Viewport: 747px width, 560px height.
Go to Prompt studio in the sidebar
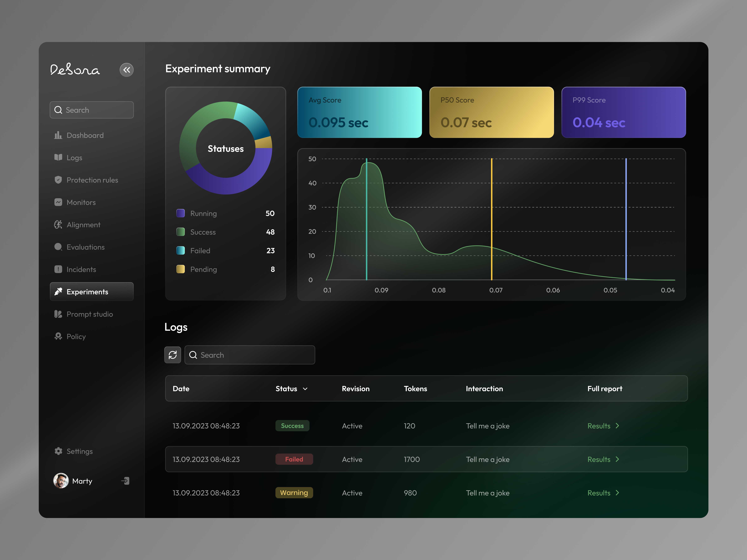(89, 314)
